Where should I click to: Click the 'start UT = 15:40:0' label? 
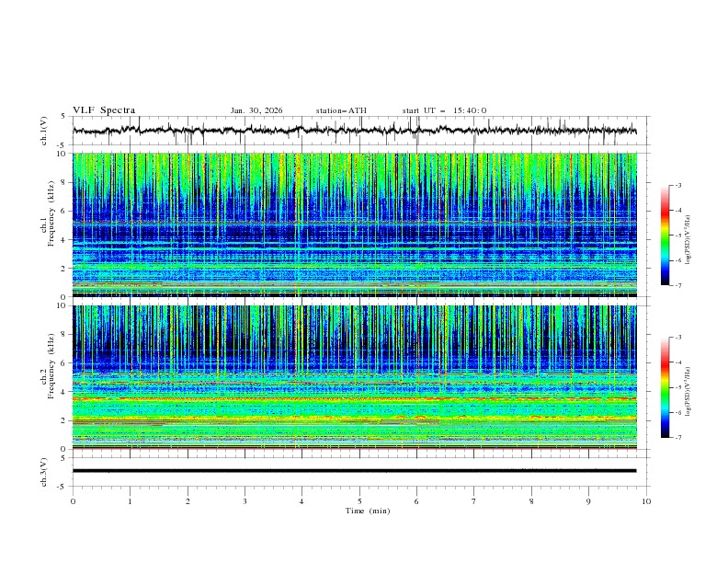444,110
